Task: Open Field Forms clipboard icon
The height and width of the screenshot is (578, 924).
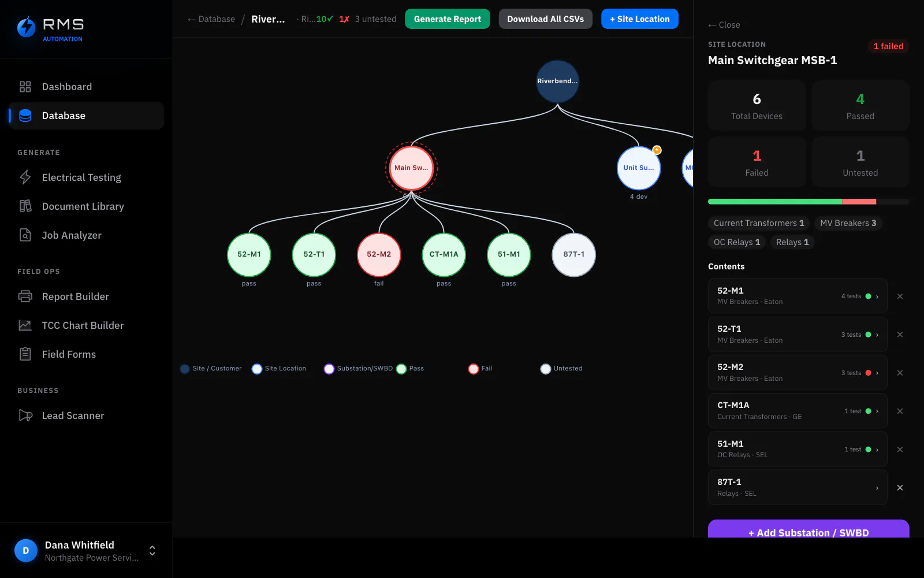Action: [25, 354]
